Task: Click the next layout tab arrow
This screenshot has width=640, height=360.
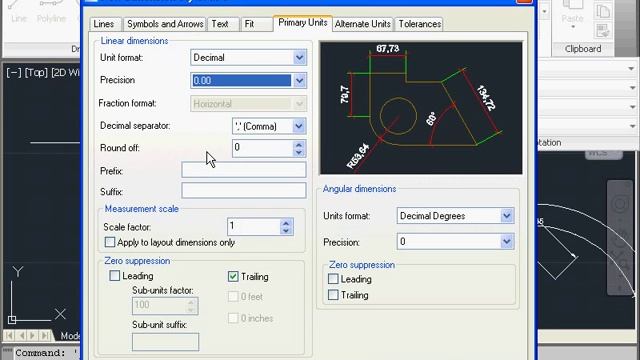Action: [x=33, y=336]
